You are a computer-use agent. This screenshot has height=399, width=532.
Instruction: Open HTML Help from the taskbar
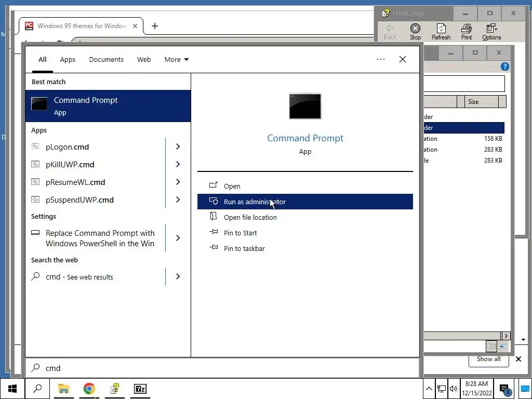115,389
